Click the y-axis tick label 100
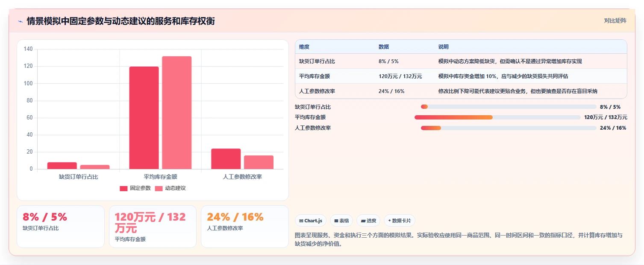The image size is (644, 265). [x=28, y=83]
